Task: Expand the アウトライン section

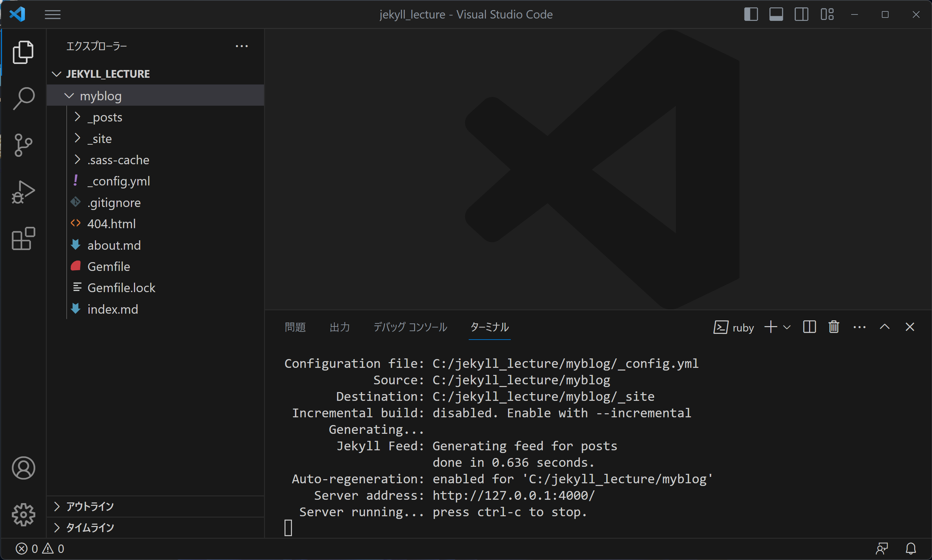Action: tap(155, 506)
